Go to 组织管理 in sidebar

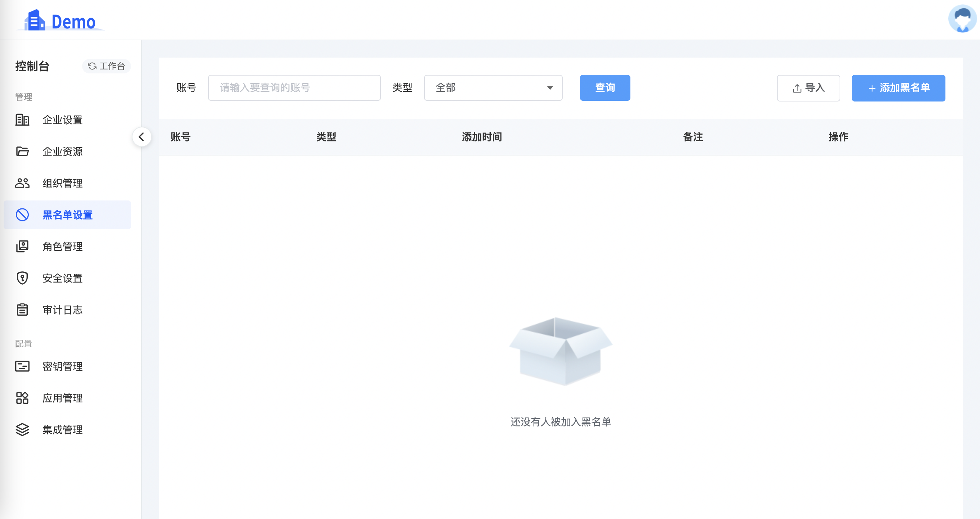67,183
